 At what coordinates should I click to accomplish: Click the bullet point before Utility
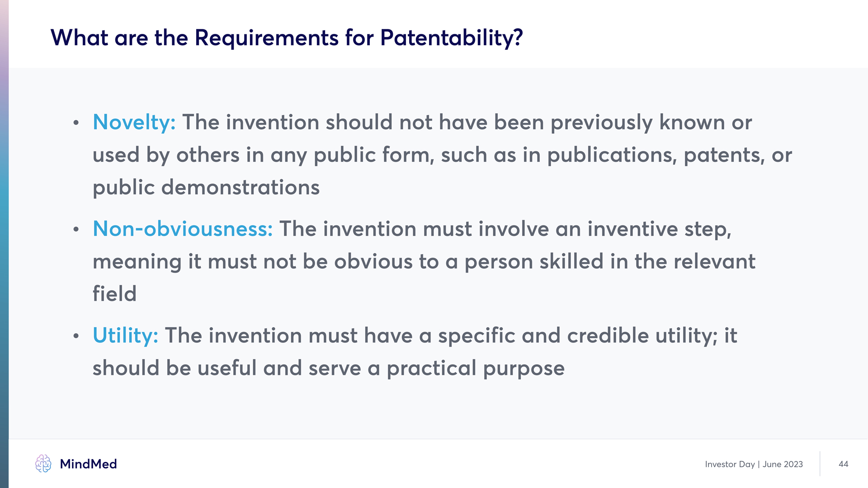click(76, 336)
